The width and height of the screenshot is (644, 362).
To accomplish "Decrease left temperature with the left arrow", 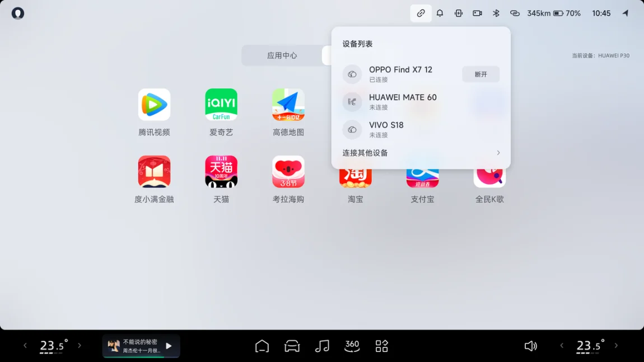I will (25, 346).
